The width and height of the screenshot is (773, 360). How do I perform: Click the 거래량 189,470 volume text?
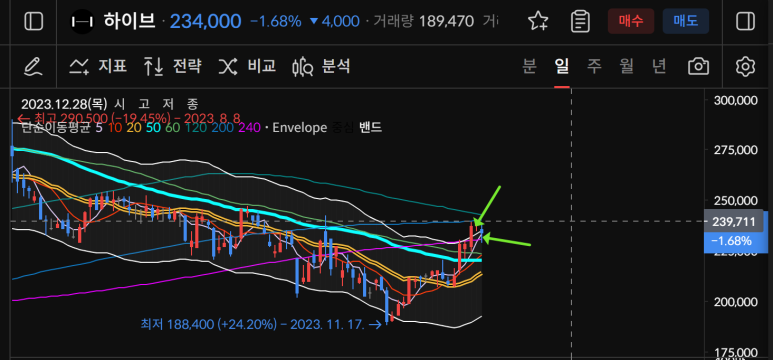click(x=423, y=21)
